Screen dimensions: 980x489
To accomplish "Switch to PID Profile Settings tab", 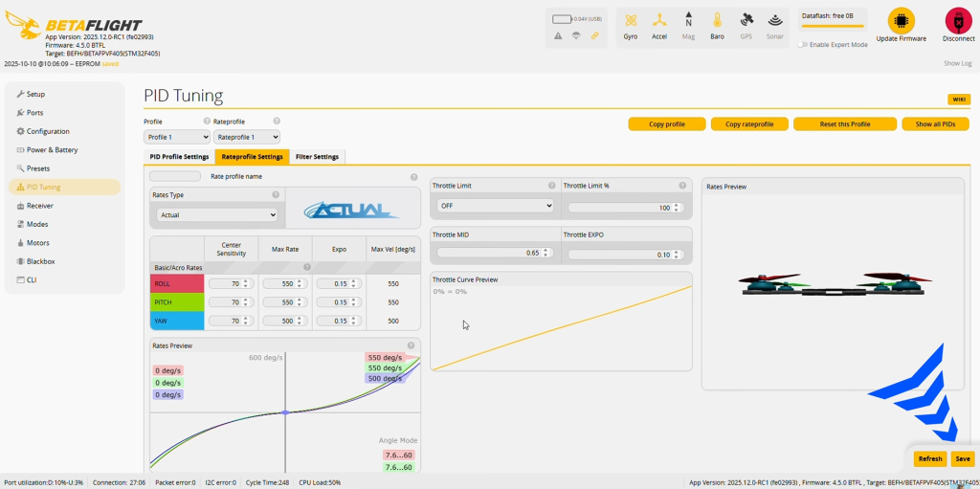I will tap(179, 157).
